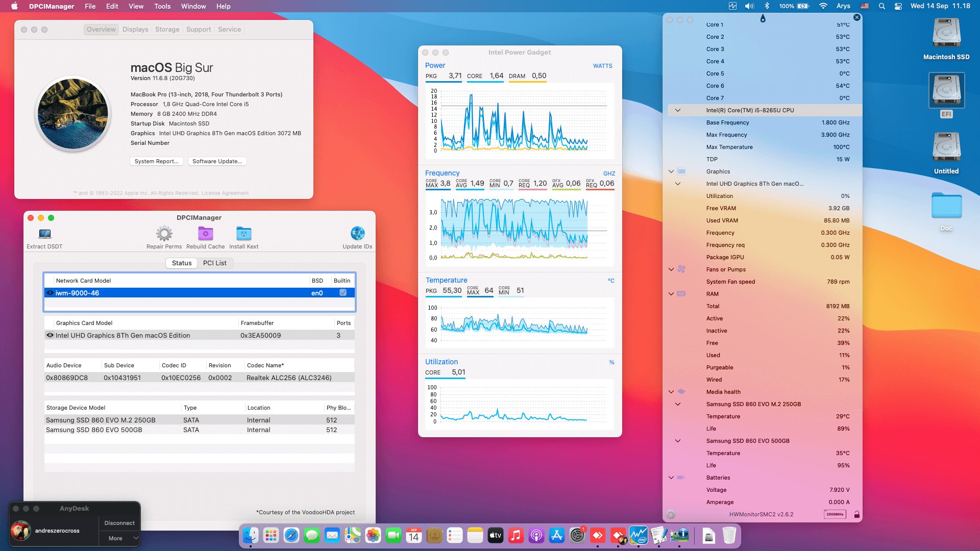Screen dimensions: 980x551
Task: Click the HWMonitorSMC2 droplet menu bar icon
Action: coord(763,18)
